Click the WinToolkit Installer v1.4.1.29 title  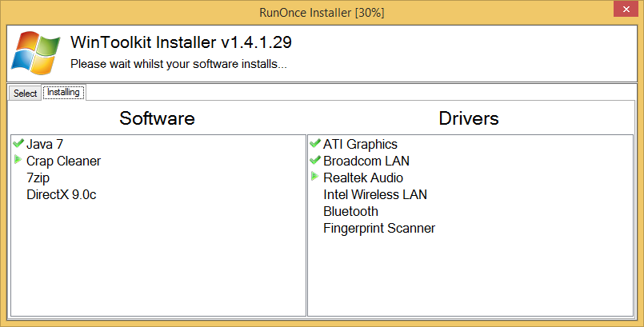(x=181, y=42)
